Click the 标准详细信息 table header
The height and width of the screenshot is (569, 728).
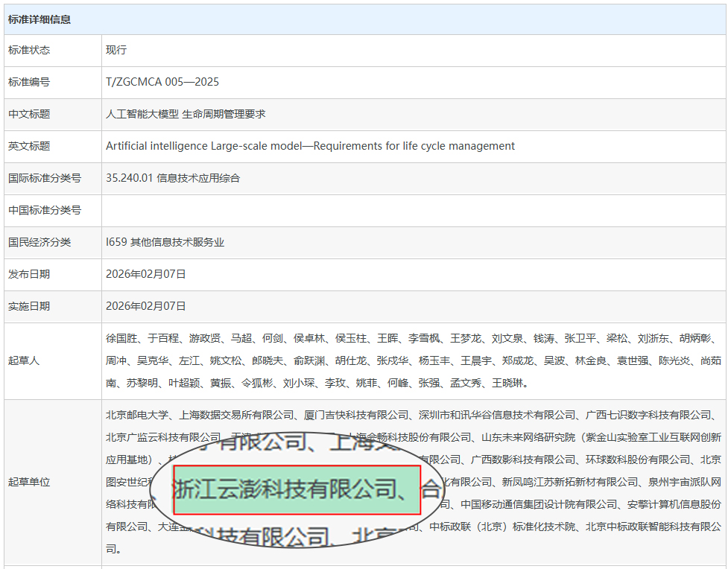pos(39,19)
